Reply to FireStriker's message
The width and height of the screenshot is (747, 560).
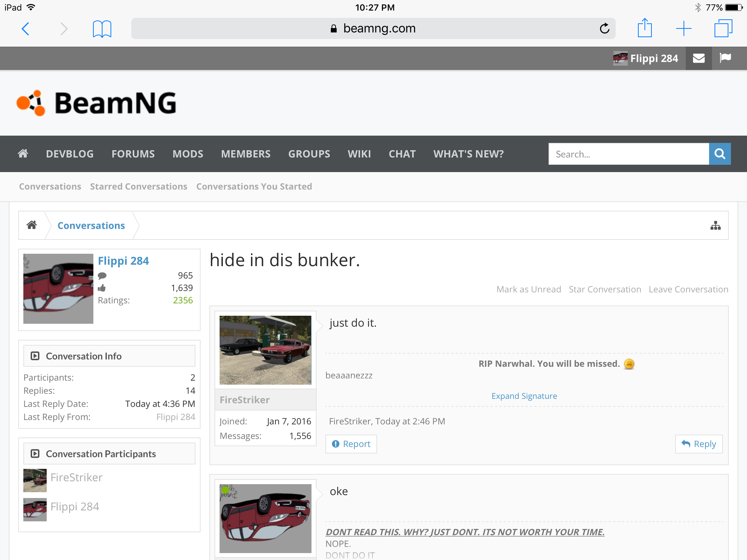[698, 444]
